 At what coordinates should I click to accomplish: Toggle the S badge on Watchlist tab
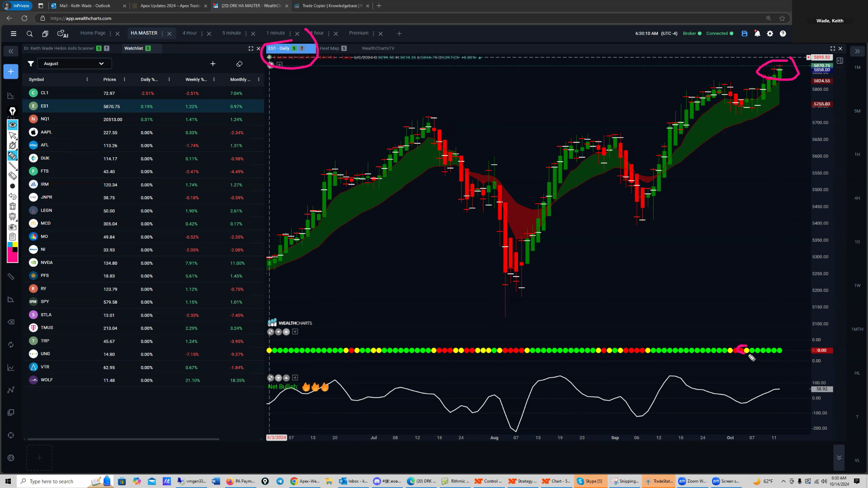[148, 48]
